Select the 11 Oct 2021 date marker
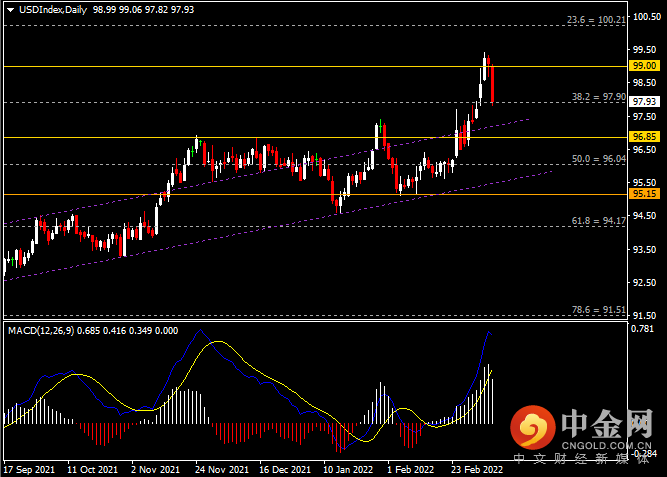The height and width of the screenshot is (477, 667). click(92, 470)
